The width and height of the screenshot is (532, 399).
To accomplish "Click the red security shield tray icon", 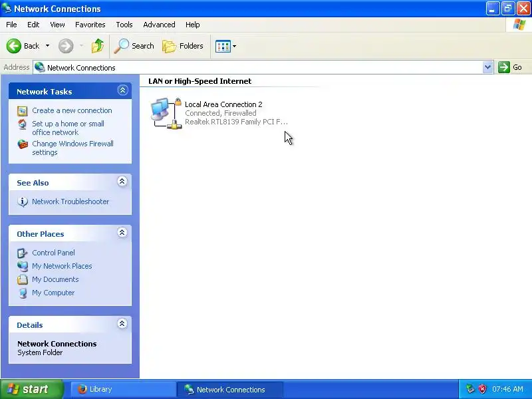I will (482, 389).
